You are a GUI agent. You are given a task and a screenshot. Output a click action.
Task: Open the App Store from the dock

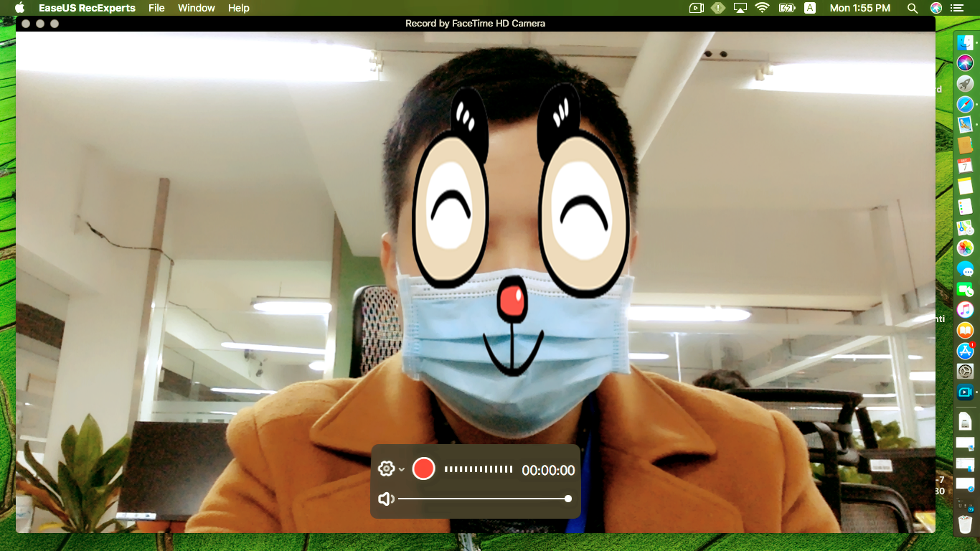pyautogui.click(x=965, y=351)
